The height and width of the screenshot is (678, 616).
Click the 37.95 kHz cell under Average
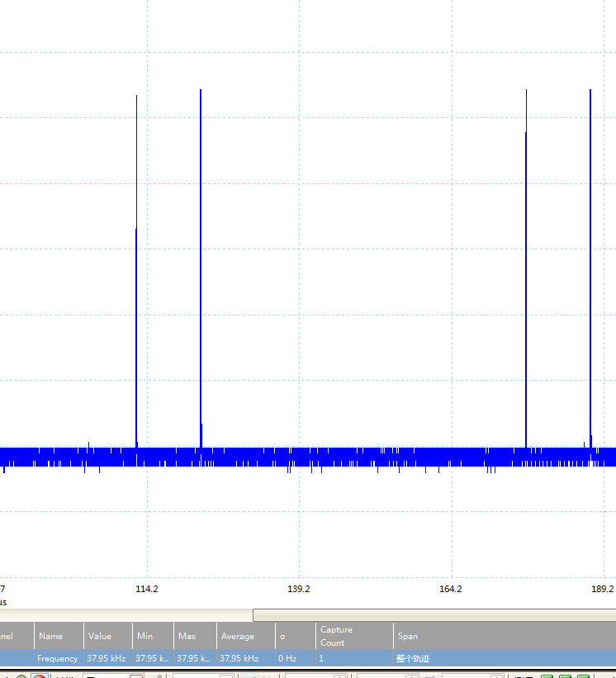click(x=245, y=658)
